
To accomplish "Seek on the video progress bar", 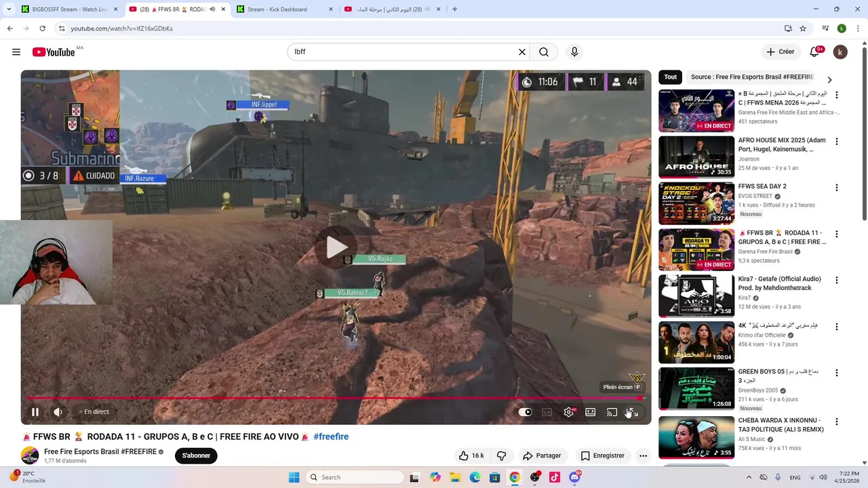I will [x=336, y=399].
